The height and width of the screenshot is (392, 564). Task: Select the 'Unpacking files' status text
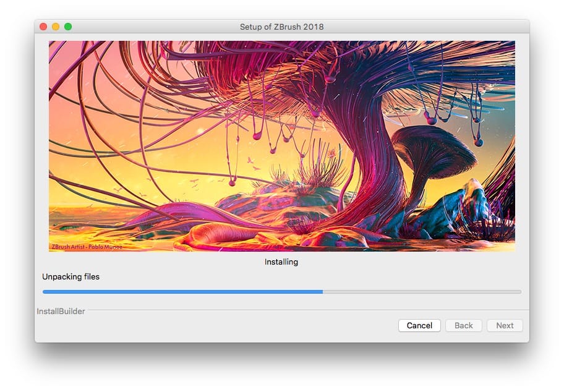[x=70, y=276]
